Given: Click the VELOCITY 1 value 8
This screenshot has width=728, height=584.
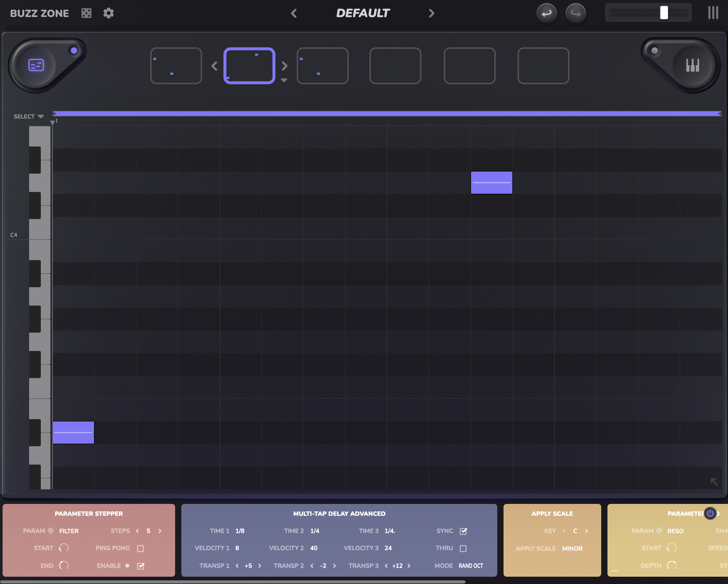Looking at the screenshot, I should [x=237, y=548].
